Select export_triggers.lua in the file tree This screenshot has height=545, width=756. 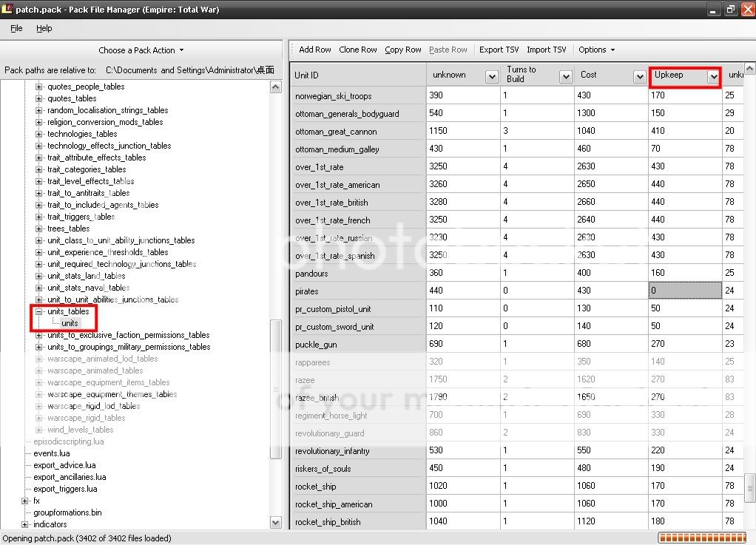[x=65, y=489]
